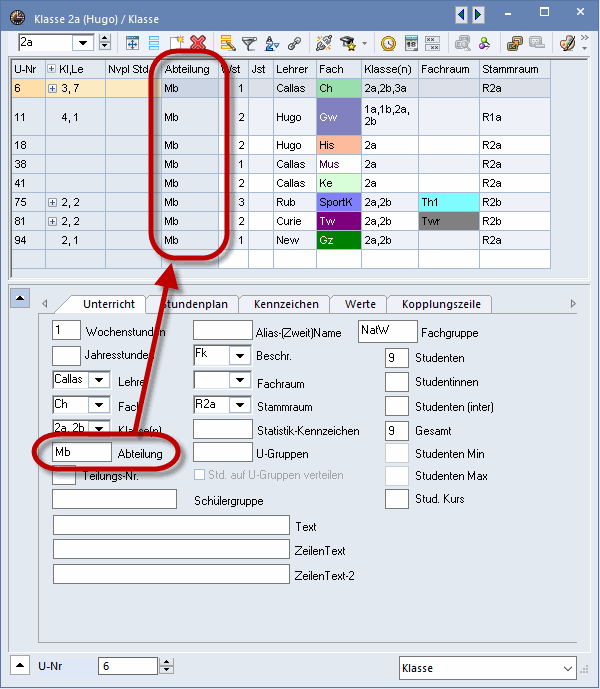600x689 pixels.
Task: Select the green Ch subject cell
Action: (339, 88)
